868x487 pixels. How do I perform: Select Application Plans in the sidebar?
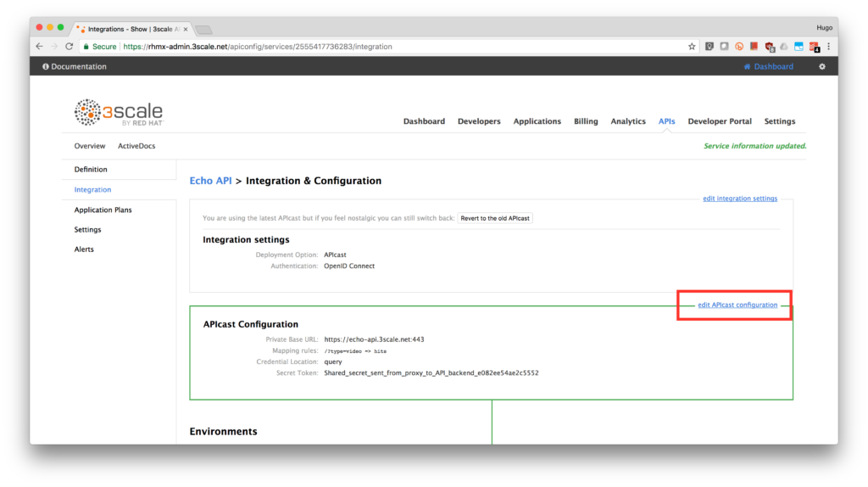(x=103, y=210)
